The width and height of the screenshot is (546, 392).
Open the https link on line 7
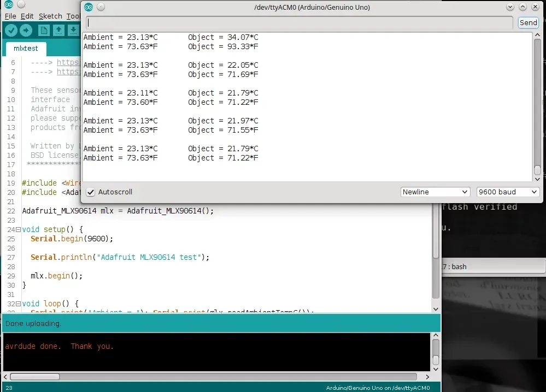[x=68, y=72]
